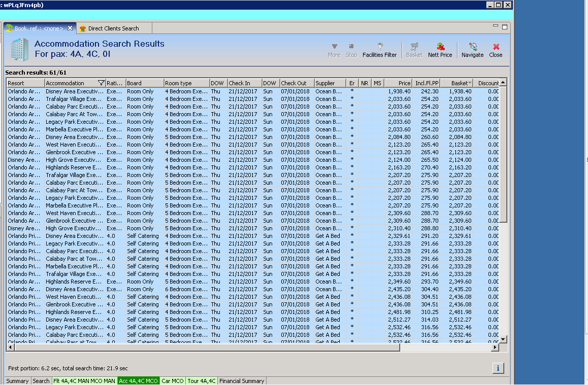Open the Financial Summary tab
Viewport: 588px width, 385px height.
242,381
